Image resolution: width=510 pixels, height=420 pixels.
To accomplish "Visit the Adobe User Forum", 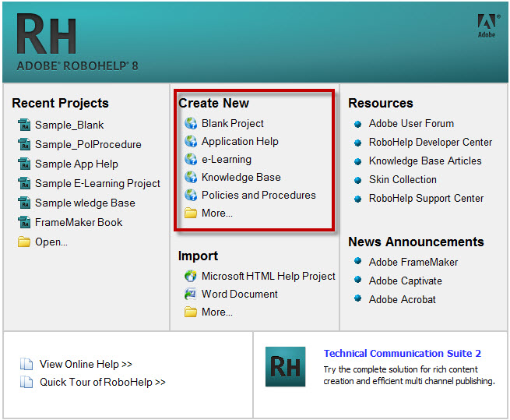I will pyautogui.click(x=411, y=124).
